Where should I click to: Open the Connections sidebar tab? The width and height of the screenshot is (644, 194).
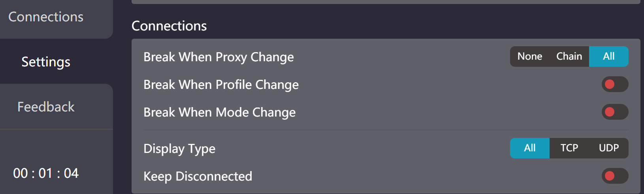click(46, 17)
